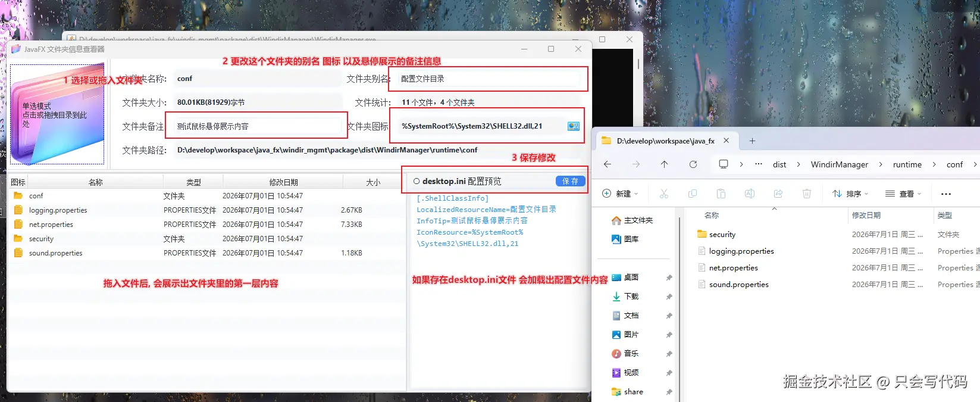
Task: Sort JavaFX table by 名称 header
Action: 95,182
